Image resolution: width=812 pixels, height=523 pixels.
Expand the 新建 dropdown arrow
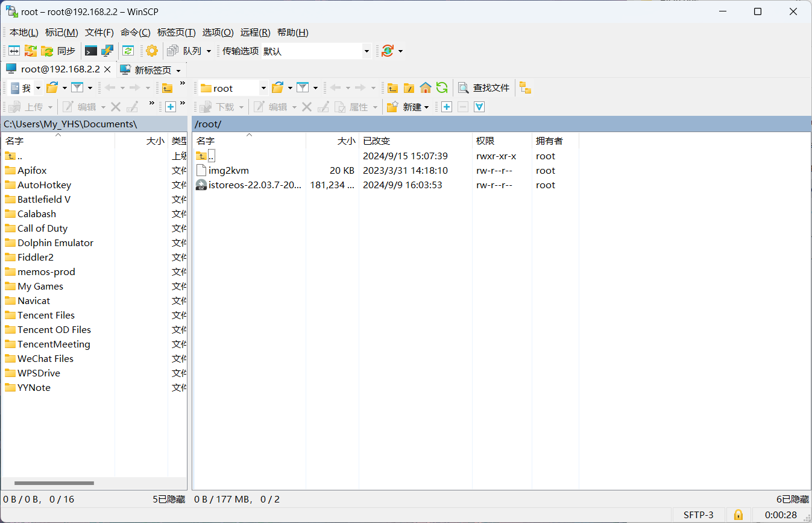point(426,107)
